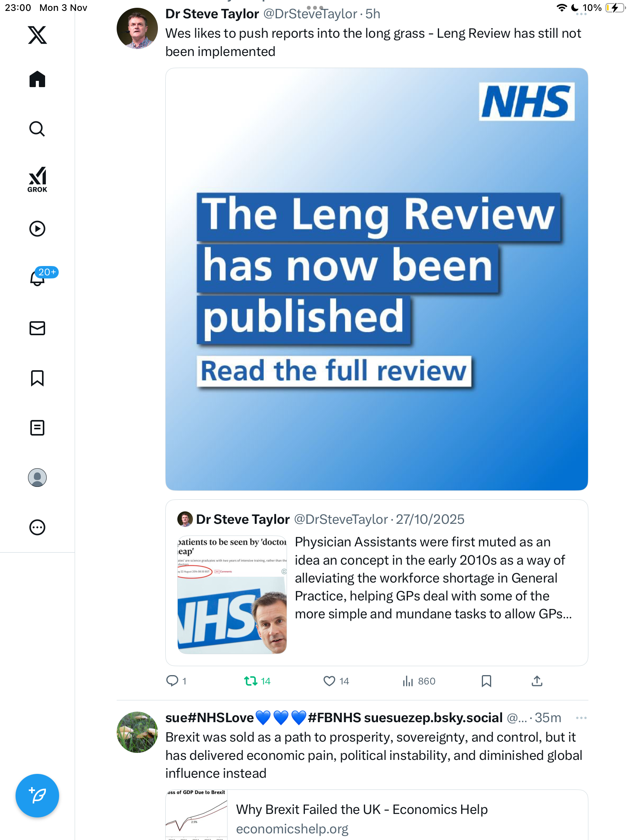The width and height of the screenshot is (630, 840).
Task: Toggle bookmark on Dr Steve Taylor's post
Action: pos(486,681)
